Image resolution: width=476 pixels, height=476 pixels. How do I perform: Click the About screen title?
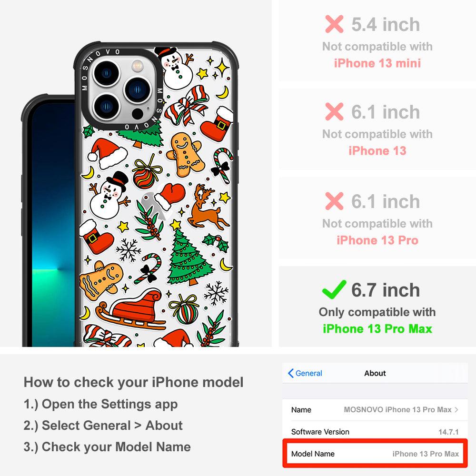click(375, 373)
